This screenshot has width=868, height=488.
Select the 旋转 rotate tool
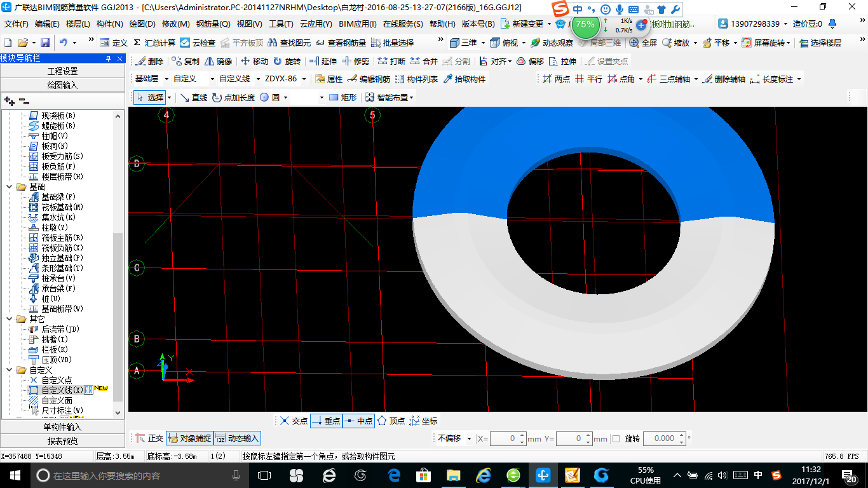(287, 62)
